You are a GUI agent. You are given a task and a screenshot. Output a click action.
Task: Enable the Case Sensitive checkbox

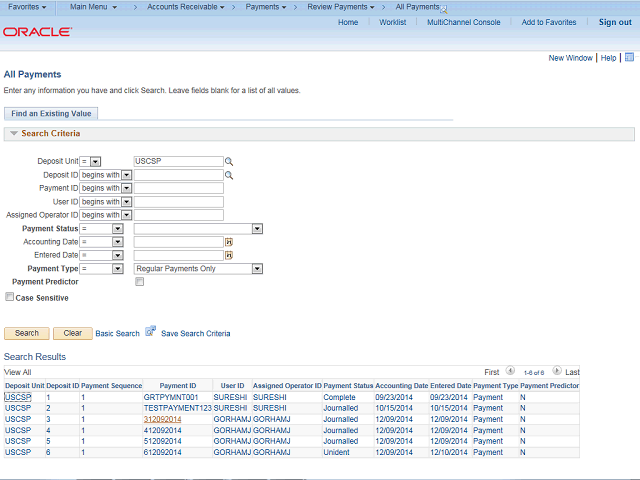[x=10, y=297]
